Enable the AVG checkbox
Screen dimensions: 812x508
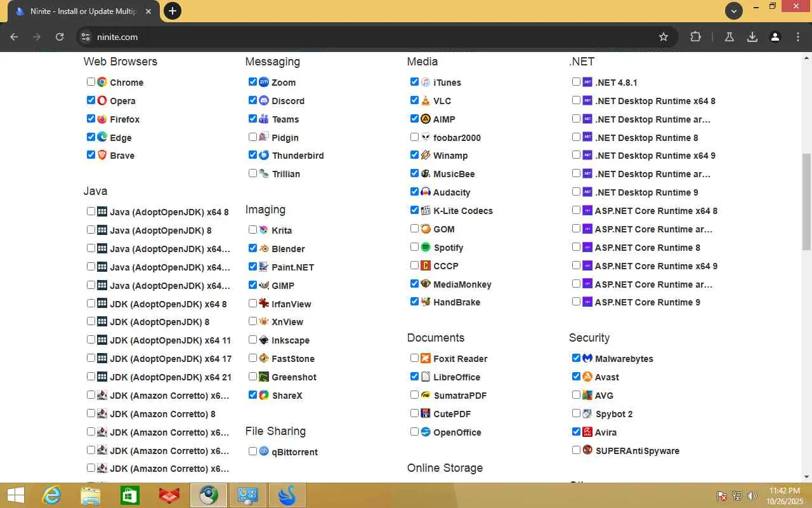(576, 395)
